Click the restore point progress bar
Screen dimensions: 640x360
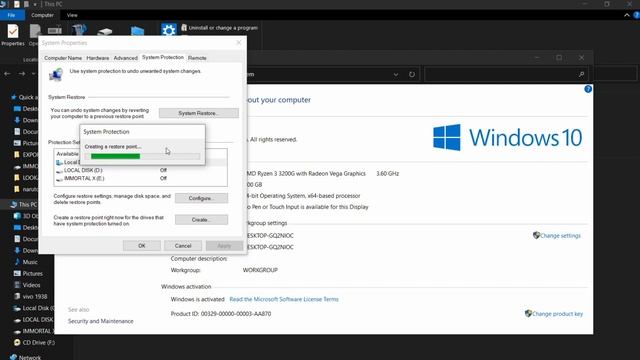tap(142, 156)
